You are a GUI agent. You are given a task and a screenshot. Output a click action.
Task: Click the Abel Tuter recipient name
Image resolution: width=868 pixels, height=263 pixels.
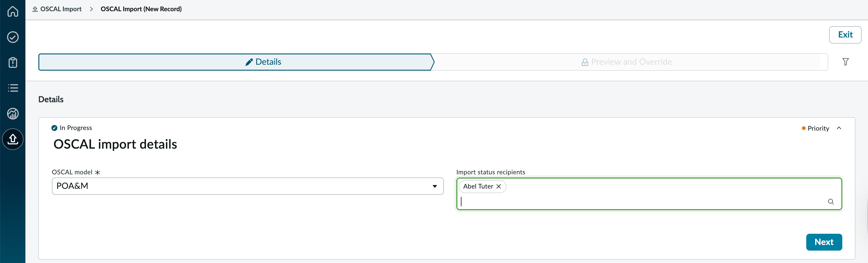(478, 186)
